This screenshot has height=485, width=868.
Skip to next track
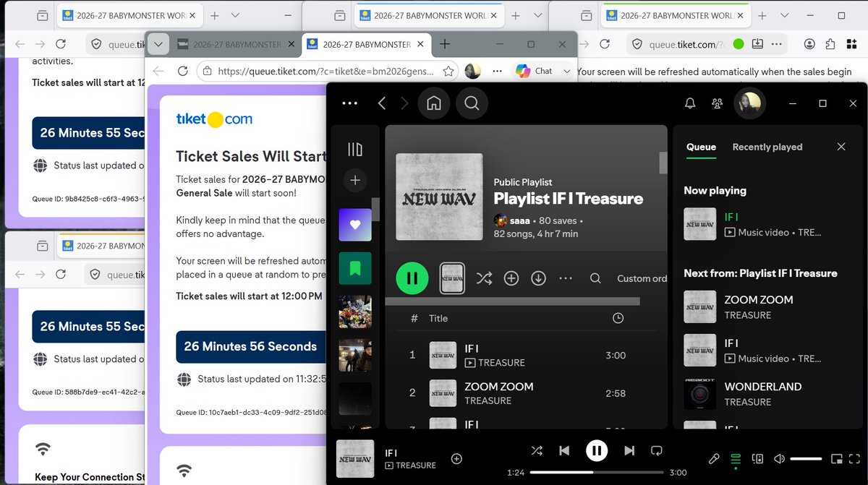[x=629, y=451]
